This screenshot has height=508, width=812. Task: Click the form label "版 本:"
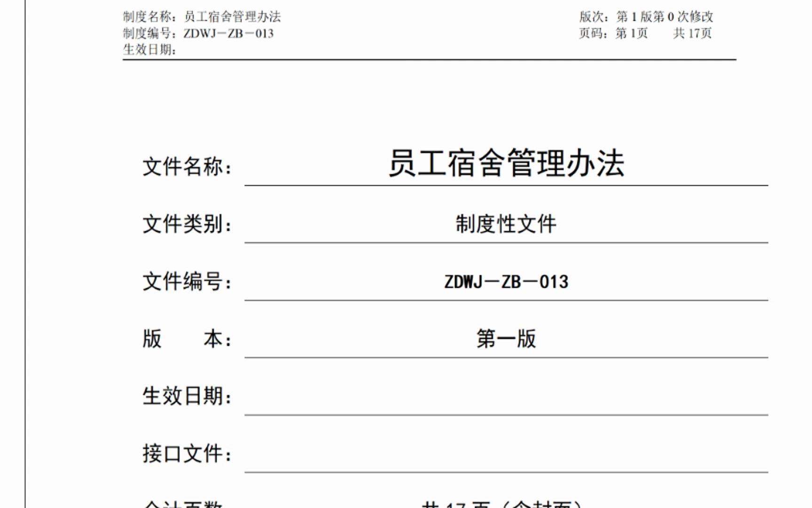coord(187,339)
